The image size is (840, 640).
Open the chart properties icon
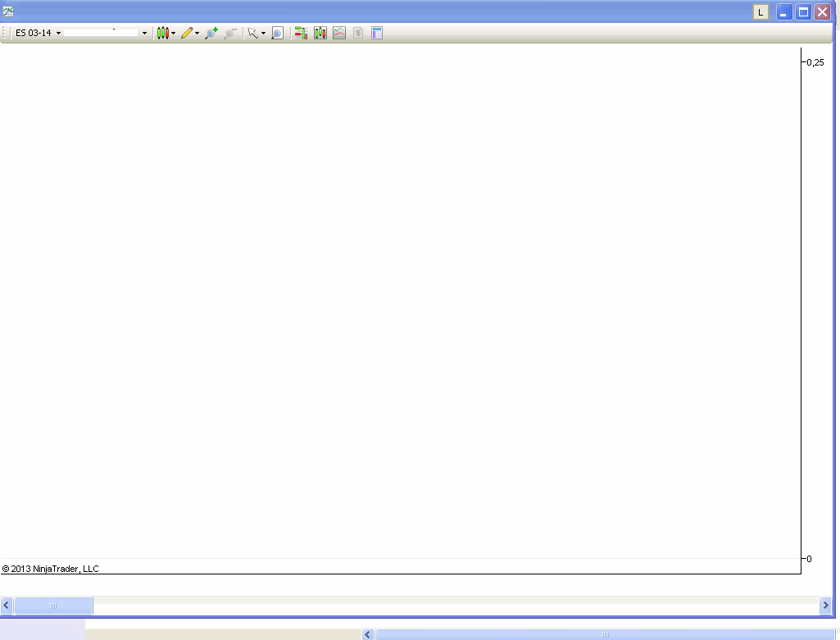377,34
